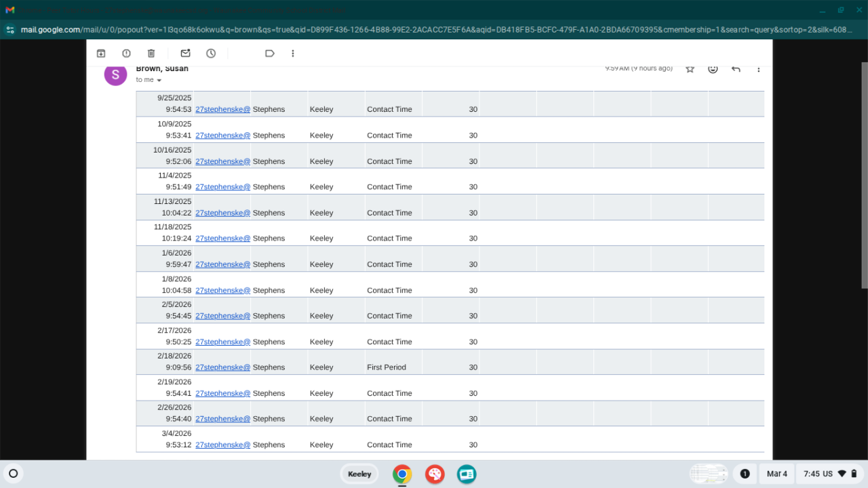The image size is (868, 488).
Task: Mark the email as unread
Action: [185, 54]
